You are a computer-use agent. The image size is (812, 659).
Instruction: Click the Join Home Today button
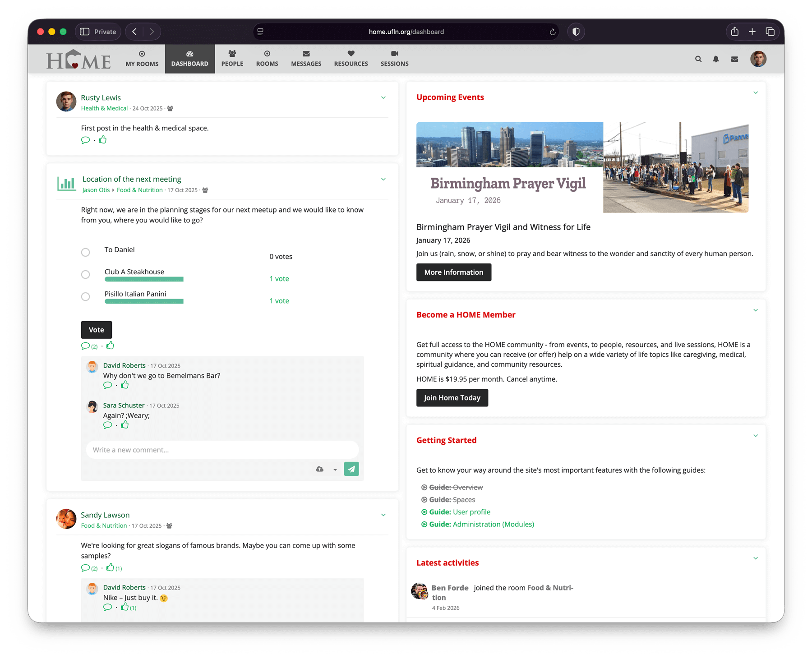coord(452,398)
